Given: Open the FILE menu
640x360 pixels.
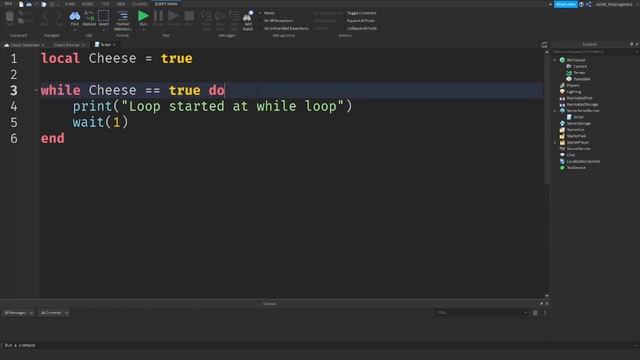Looking at the screenshot, I should click(x=8, y=4).
